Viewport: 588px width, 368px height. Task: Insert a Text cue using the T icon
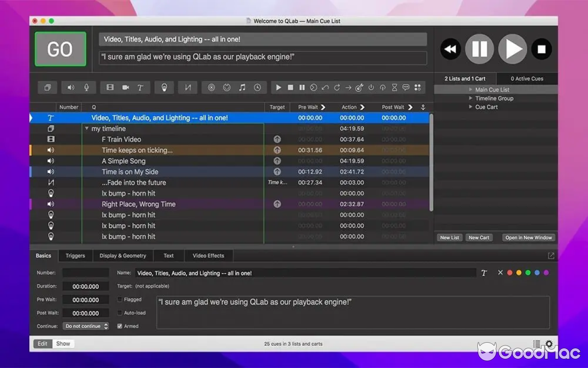140,87
